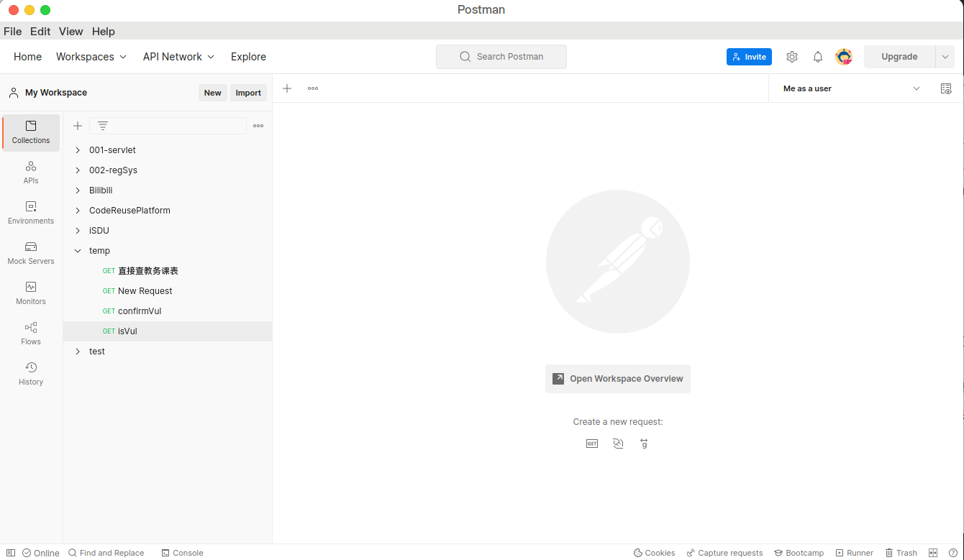Click the New button
964x560 pixels.
[x=213, y=93]
